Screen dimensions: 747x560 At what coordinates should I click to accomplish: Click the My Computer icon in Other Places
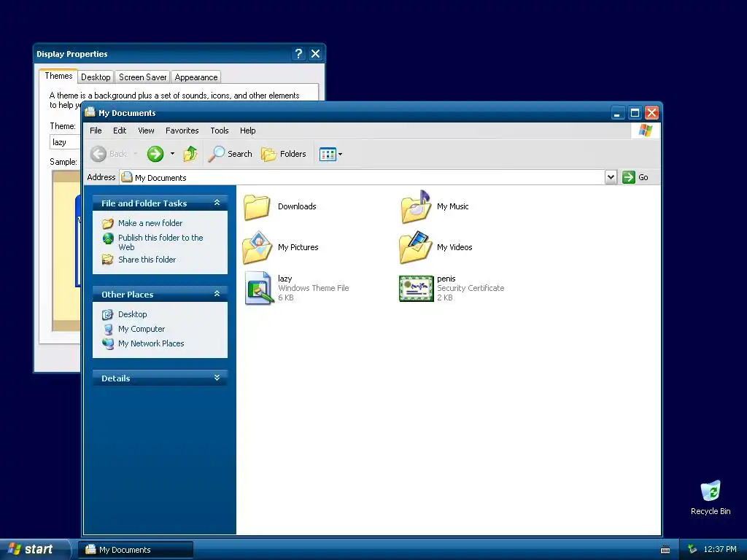[x=108, y=329]
